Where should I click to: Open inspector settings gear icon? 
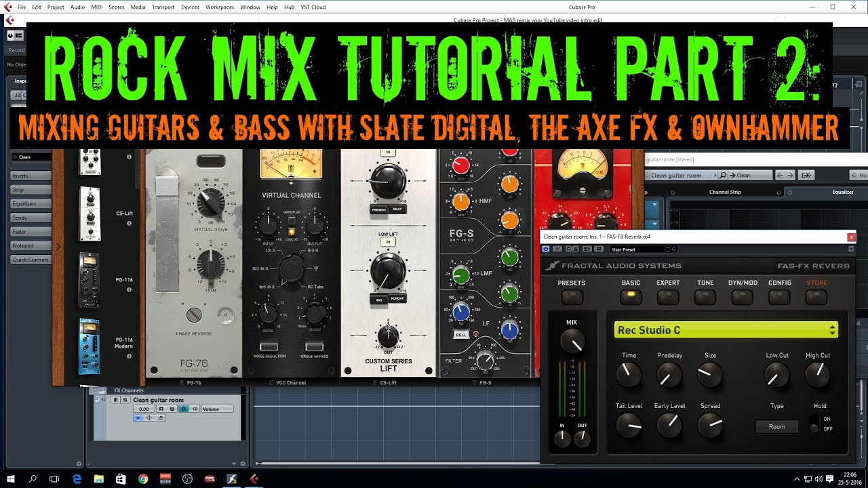79,464
